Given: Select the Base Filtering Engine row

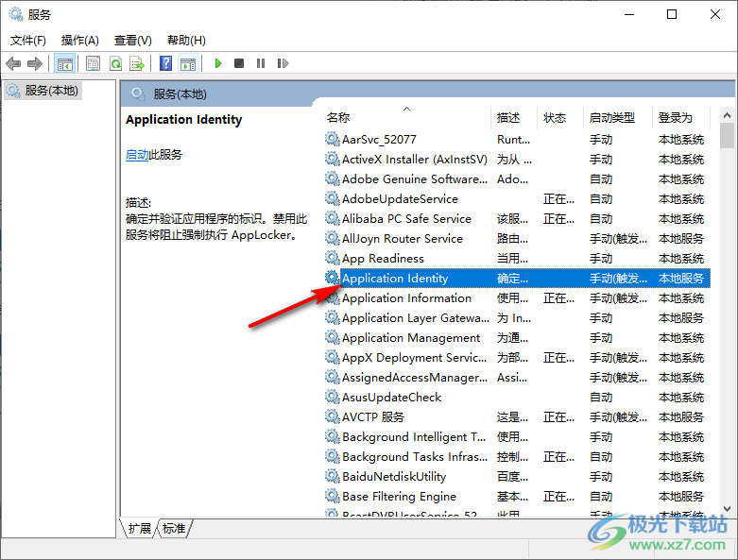Looking at the screenshot, I should [x=517, y=496].
